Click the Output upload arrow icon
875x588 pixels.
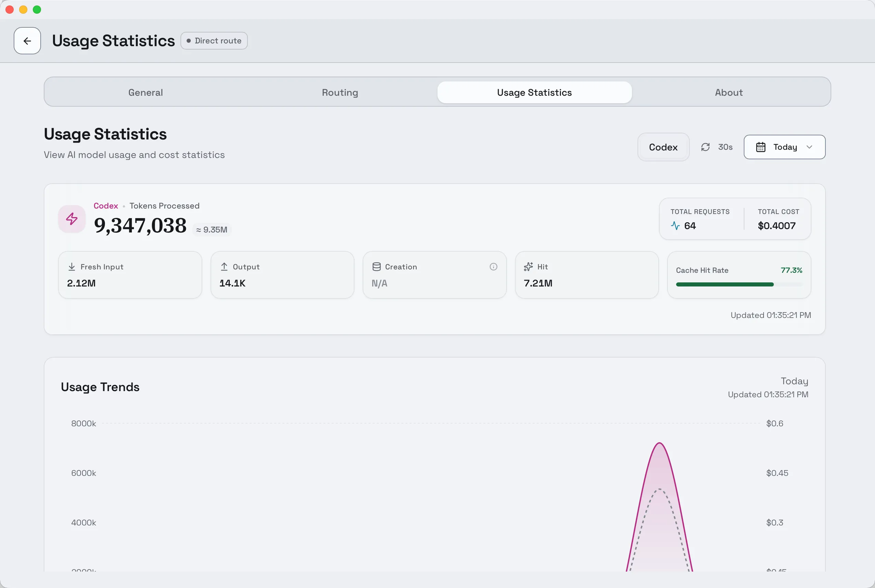click(x=224, y=267)
